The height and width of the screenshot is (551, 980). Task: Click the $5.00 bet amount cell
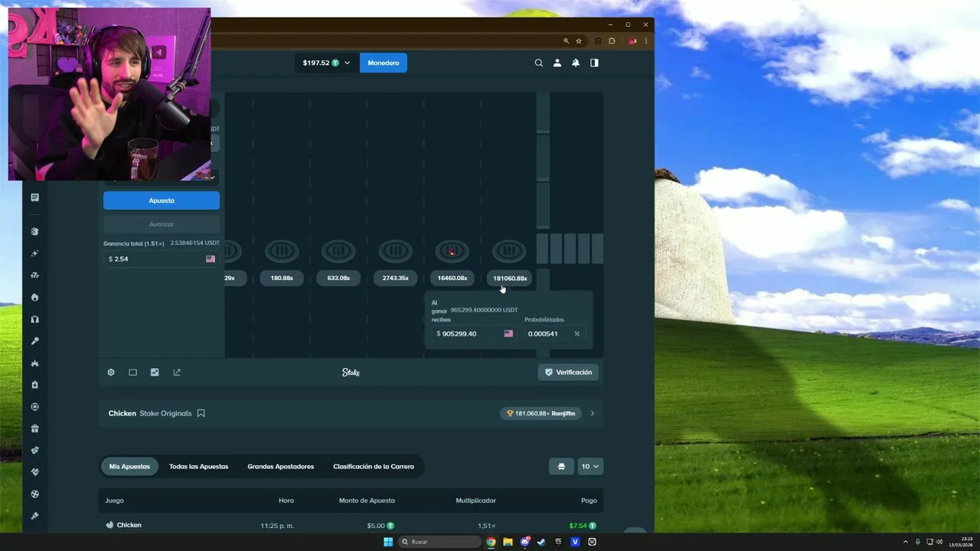[381, 526]
